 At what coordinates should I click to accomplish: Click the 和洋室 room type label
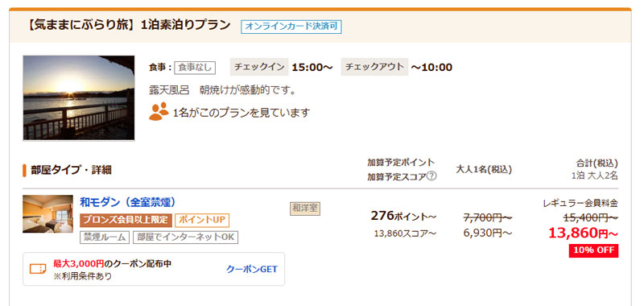(305, 209)
